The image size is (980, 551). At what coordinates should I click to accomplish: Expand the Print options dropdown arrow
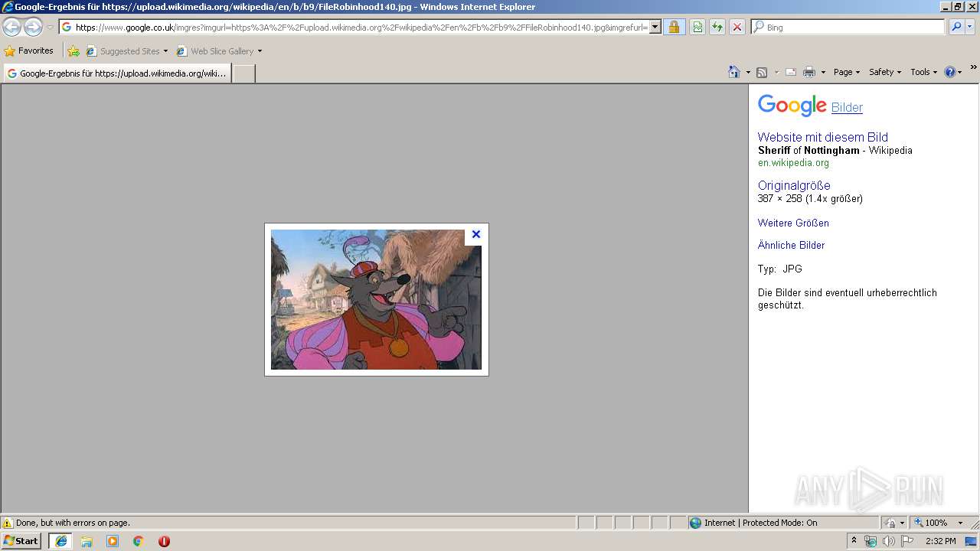coord(823,72)
